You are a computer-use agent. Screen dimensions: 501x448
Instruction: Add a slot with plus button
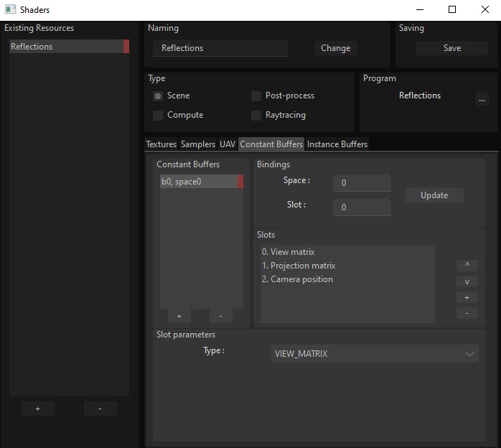[x=467, y=297]
